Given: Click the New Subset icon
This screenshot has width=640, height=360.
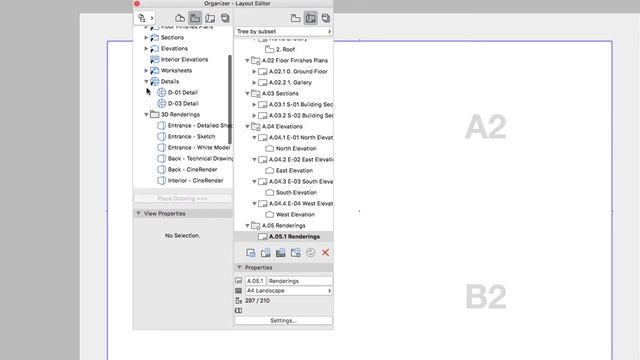Looking at the screenshot, I should pos(266,253).
